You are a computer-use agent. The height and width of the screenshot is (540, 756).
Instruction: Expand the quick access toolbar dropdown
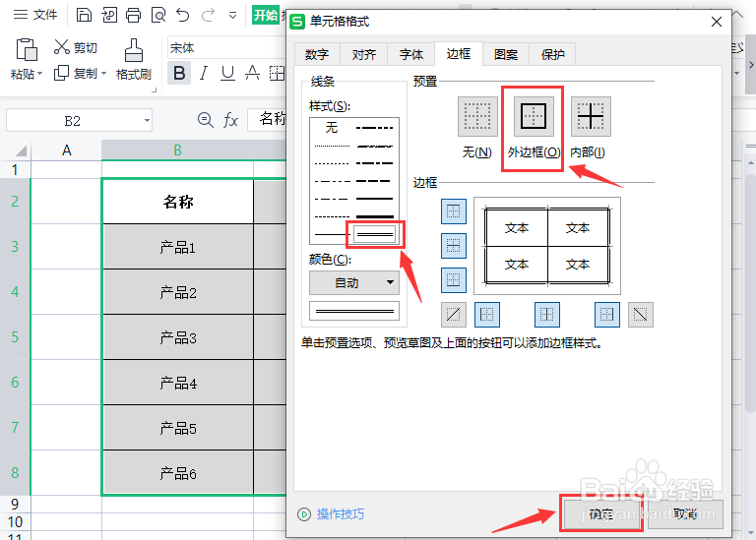(232, 16)
